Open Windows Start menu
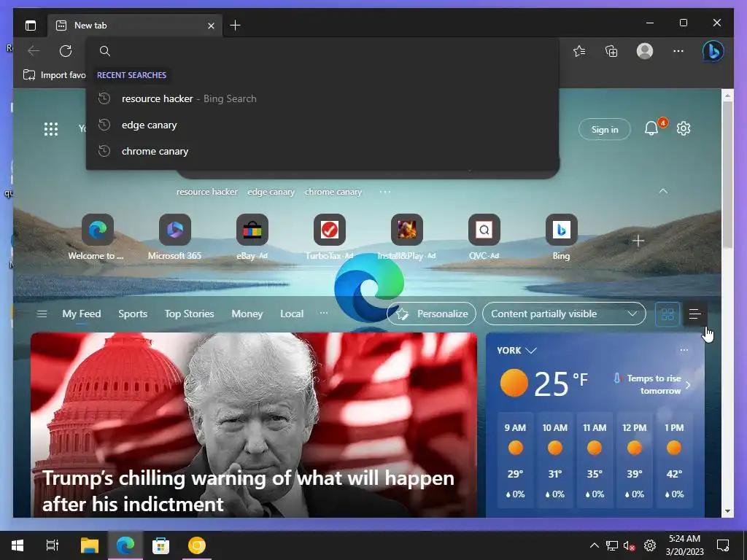 18,545
